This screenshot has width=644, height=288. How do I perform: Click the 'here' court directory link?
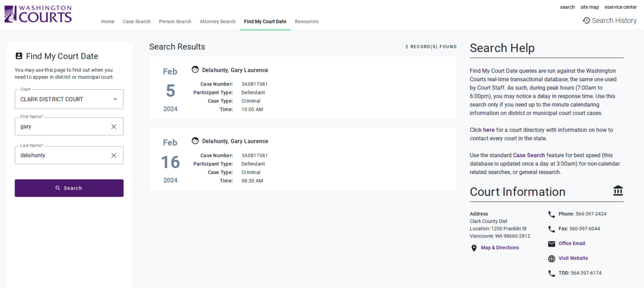click(488, 130)
